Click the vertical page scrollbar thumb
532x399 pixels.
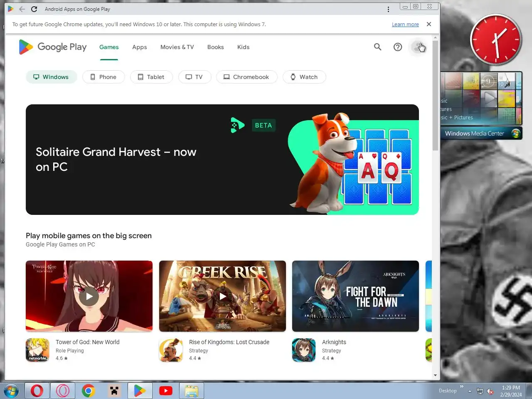pos(435,96)
